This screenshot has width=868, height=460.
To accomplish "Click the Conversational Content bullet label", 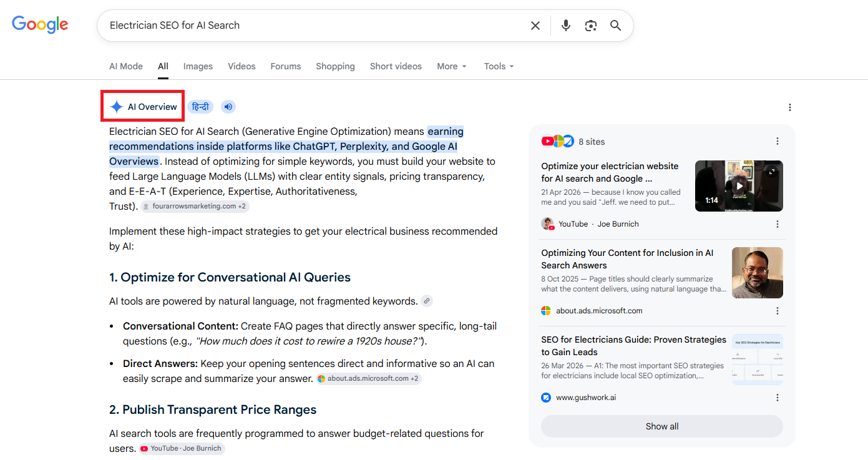I will click(x=180, y=326).
